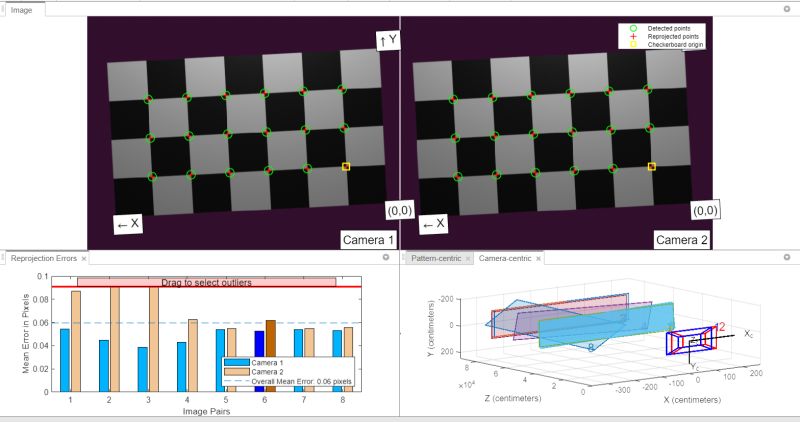Open the Reprojection Errors panel options icon
This screenshot has width=800, height=422.
(386, 257)
